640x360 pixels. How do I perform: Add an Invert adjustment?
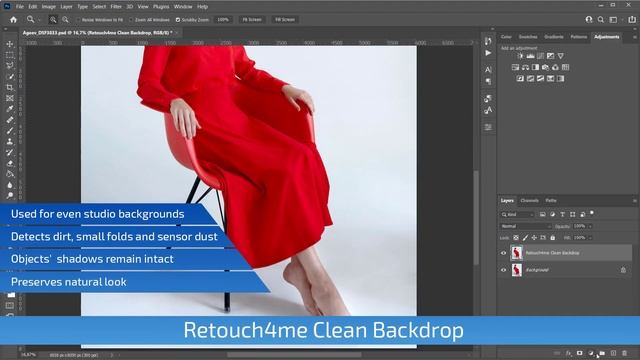(x=520, y=78)
